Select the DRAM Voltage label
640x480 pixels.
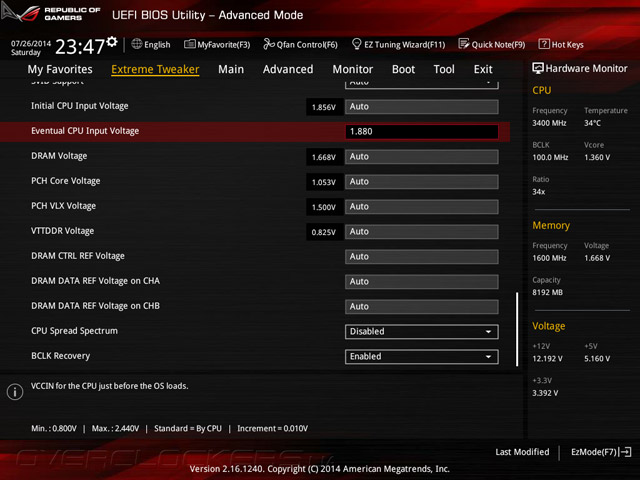(x=59, y=156)
